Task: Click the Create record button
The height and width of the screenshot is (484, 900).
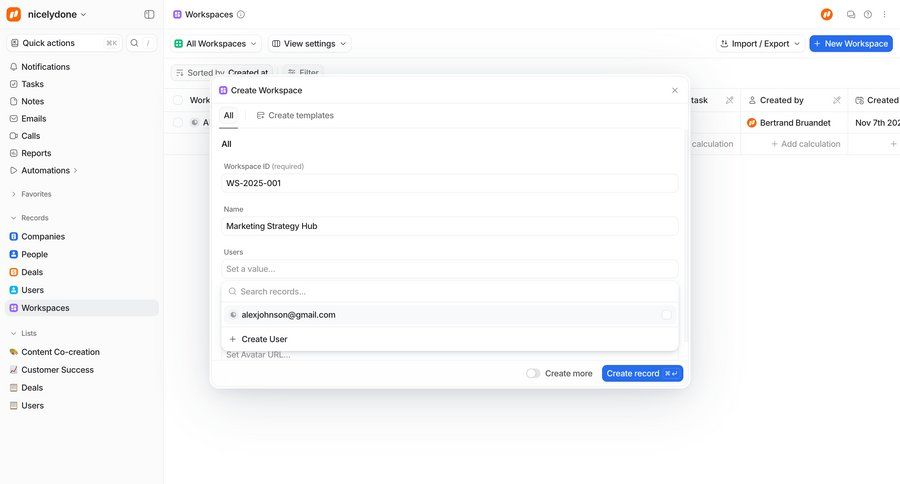Action: pos(642,373)
